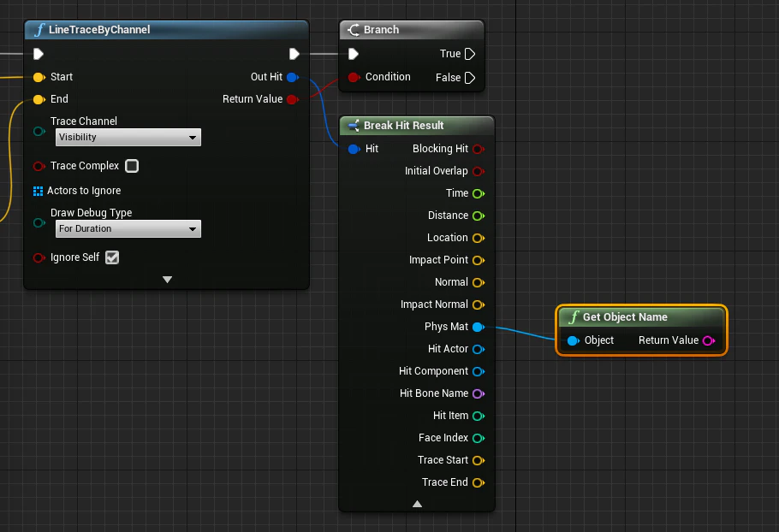
Task: Click the Branch input execution pin
Action: point(354,54)
